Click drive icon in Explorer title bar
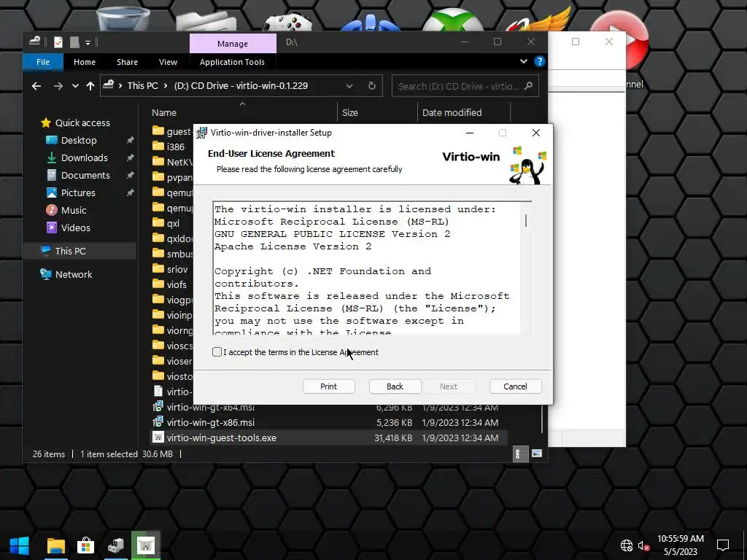The image size is (747, 560). click(x=34, y=42)
